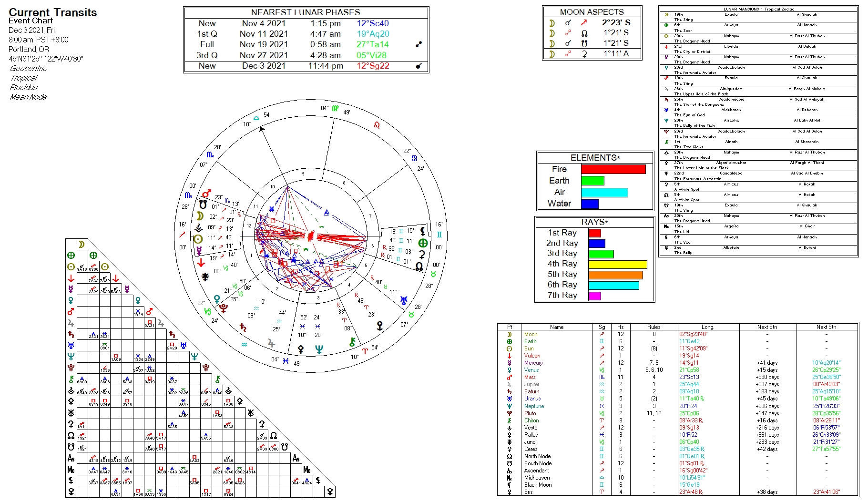Screen dimensions: 868x502
Task: Select the 'RAYS*' panel header
Action: pyautogui.click(x=594, y=222)
